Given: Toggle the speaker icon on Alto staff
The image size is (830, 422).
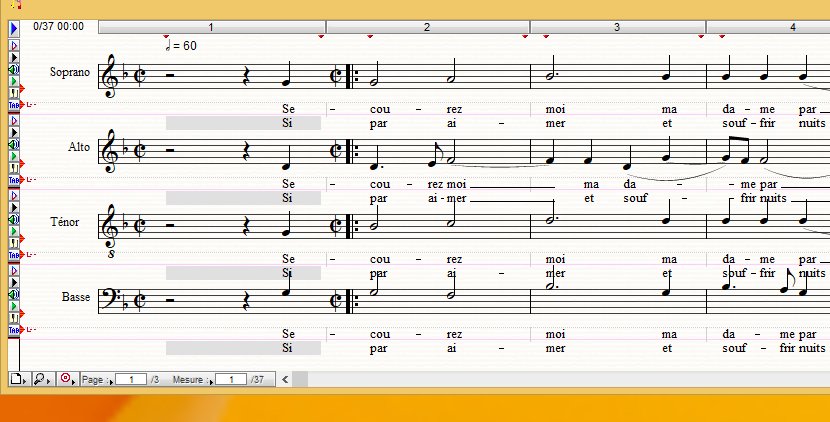Looking at the screenshot, I should (x=14, y=144).
